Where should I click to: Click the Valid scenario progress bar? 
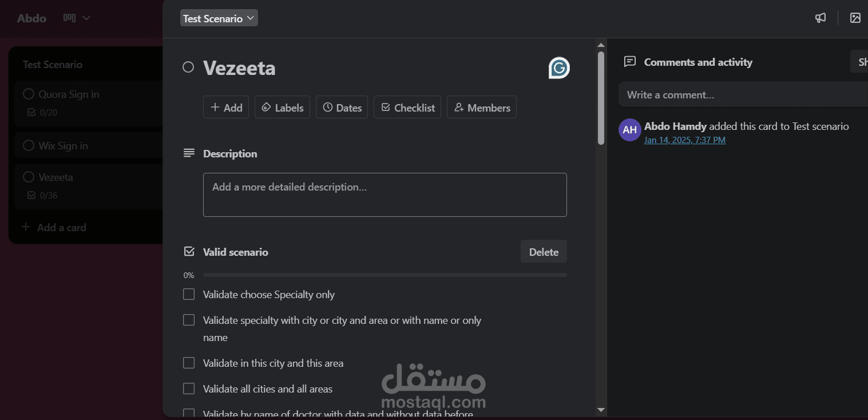click(x=385, y=275)
